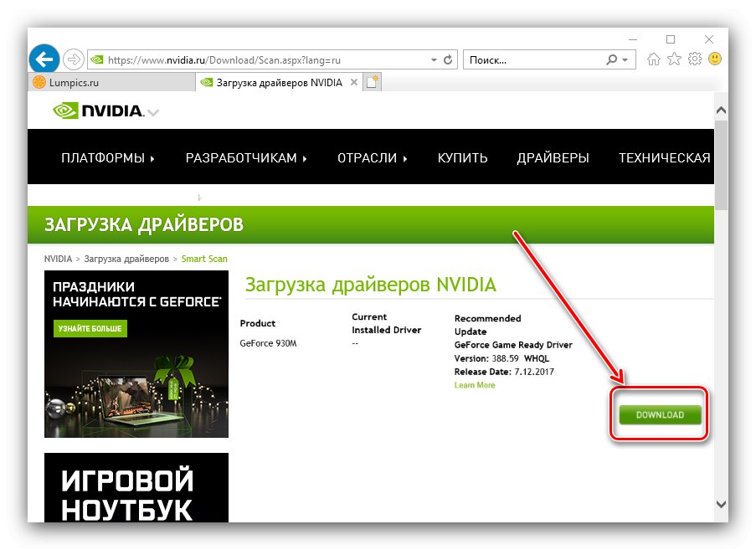The width and height of the screenshot is (756, 550).
Task: Open address bar autocomplete dropdown arrow
Action: [x=434, y=60]
